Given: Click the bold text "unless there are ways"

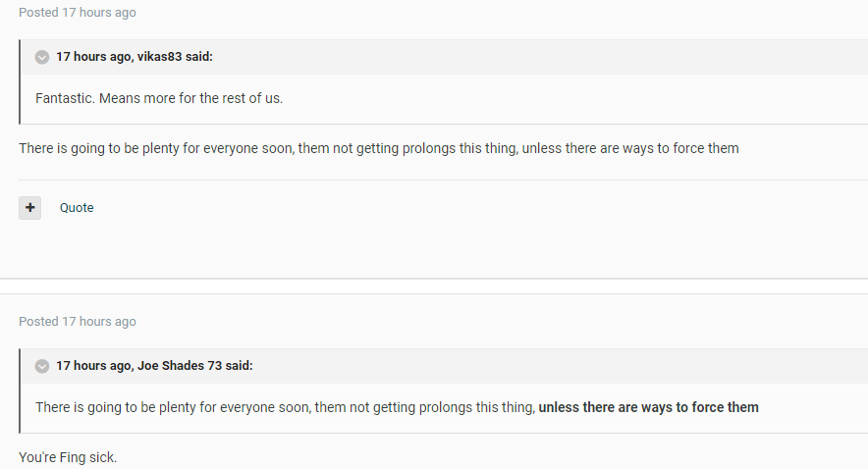Looking at the screenshot, I should pyautogui.click(x=648, y=407).
